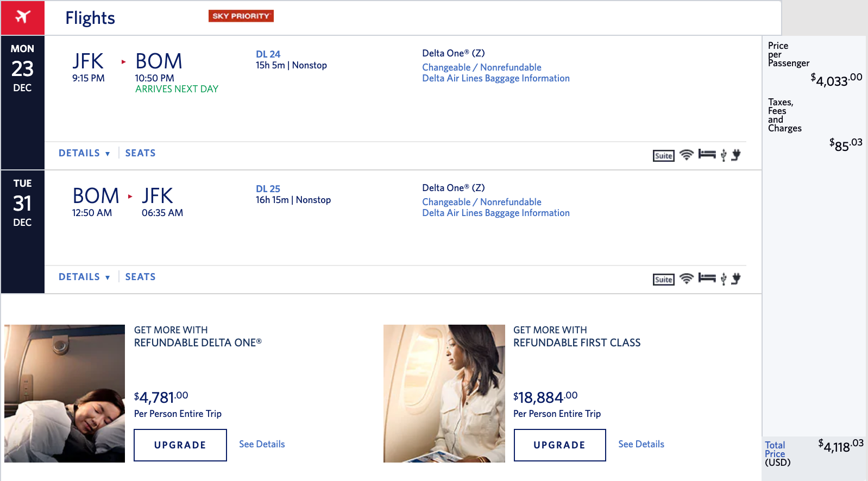This screenshot has width=868, height=481.
Task: Click the sleeping passenger Delta One thumbnail
Action: (x=65, y=394)
